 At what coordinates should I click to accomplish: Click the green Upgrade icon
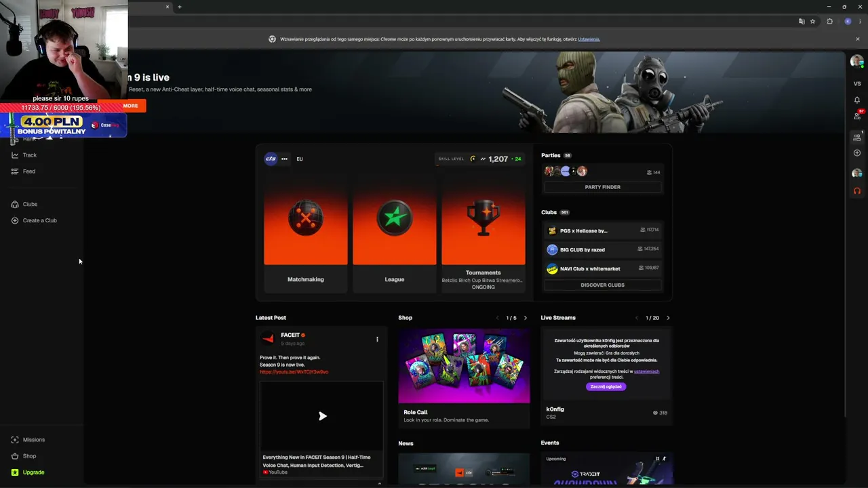(x=15, y=472)
